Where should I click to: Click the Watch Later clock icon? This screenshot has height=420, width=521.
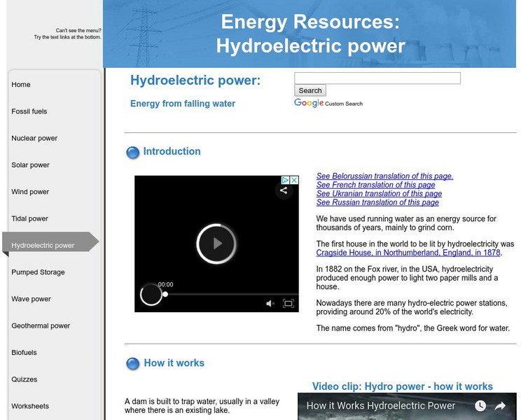[x=480, y=405]
